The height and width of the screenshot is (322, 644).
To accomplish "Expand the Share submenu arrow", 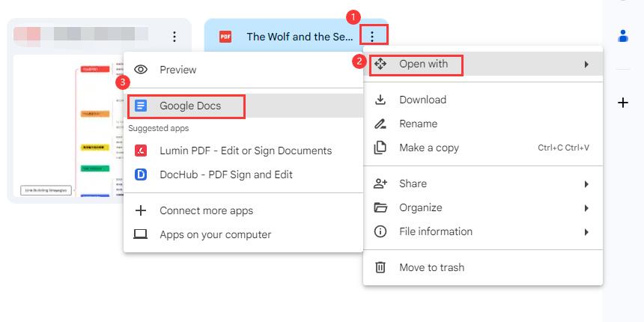I will (x=586, y=184).
